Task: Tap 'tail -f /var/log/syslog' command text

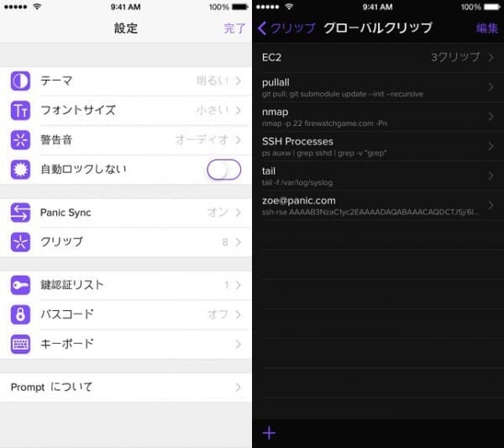Action: click(x=297, y=183)
